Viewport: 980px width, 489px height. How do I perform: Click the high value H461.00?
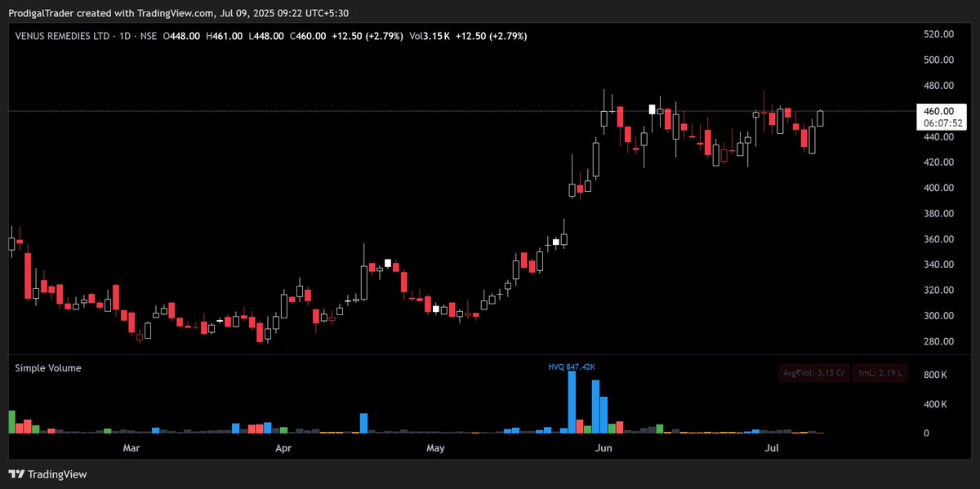(x=224, y=36)
